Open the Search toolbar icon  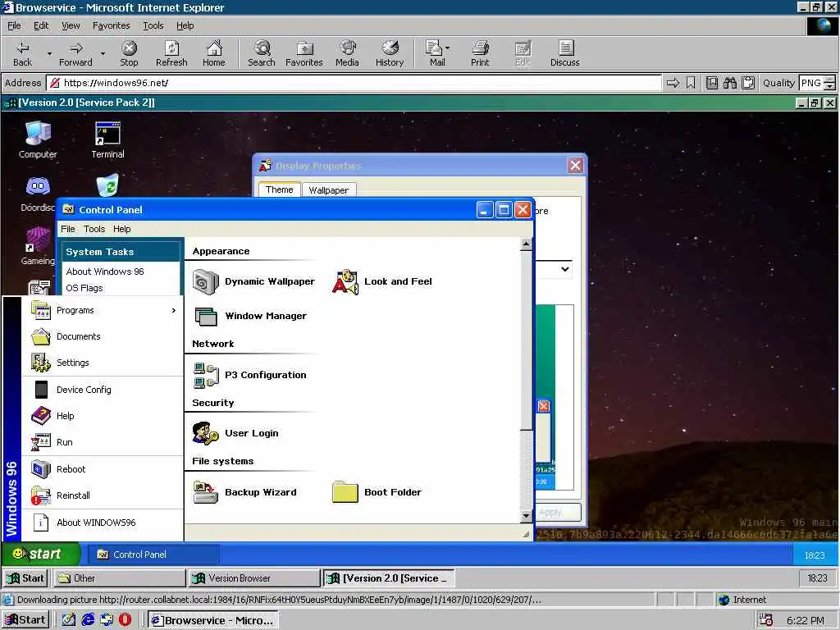coord(262,53)
